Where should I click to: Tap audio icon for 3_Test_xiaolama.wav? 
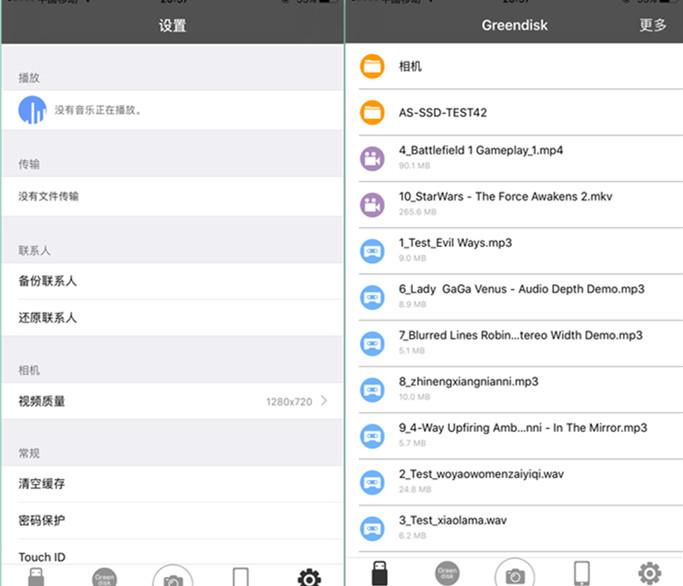click(x=372, y=528)
